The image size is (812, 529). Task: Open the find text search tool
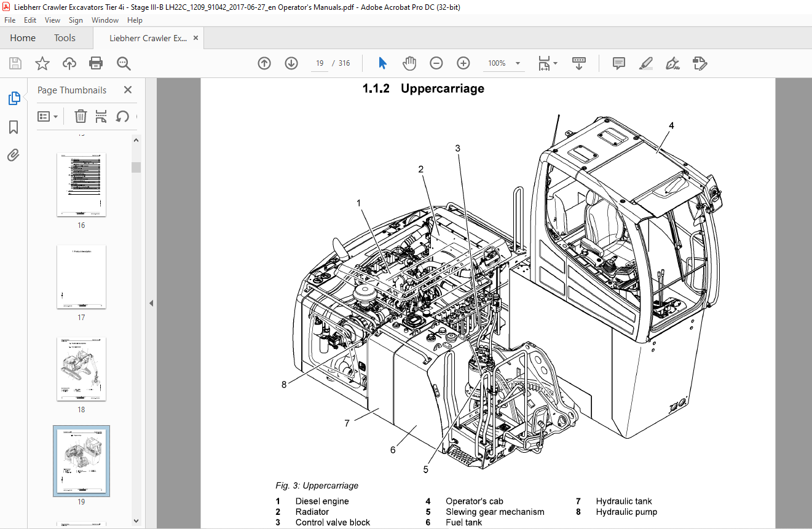tap(124, 63)
